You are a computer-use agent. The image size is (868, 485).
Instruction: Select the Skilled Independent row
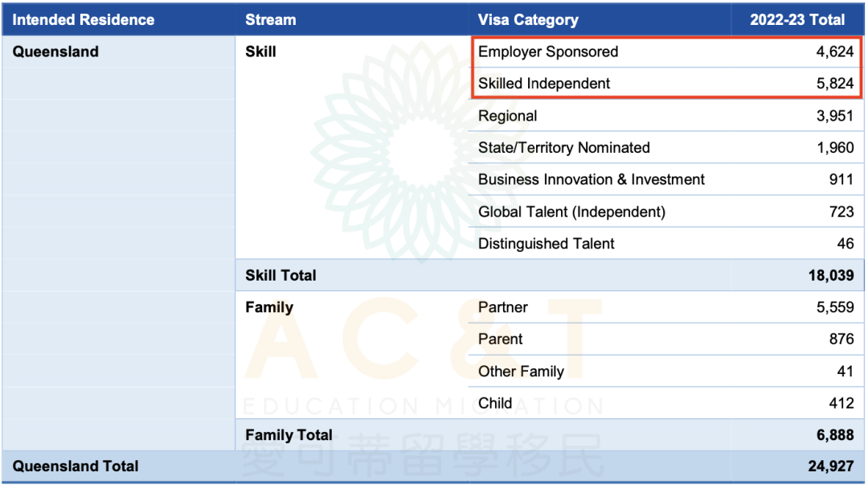coord(666,84)
